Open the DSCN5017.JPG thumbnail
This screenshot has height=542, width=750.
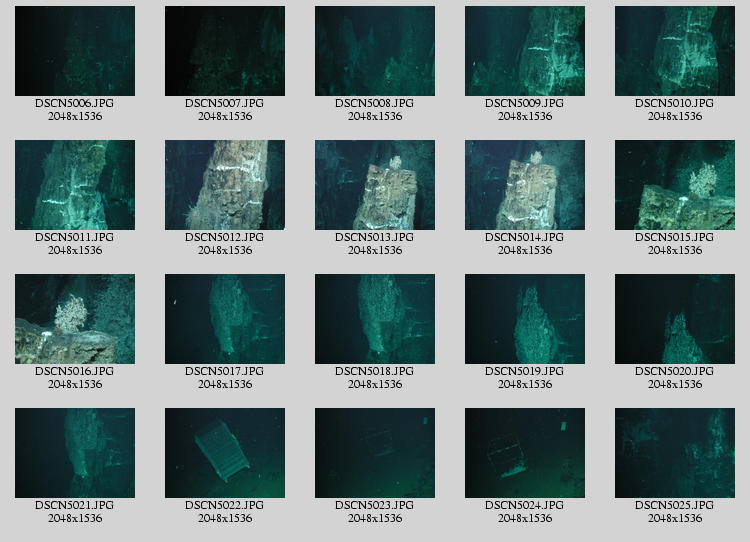pyautogui.click(x=225, y=319)
